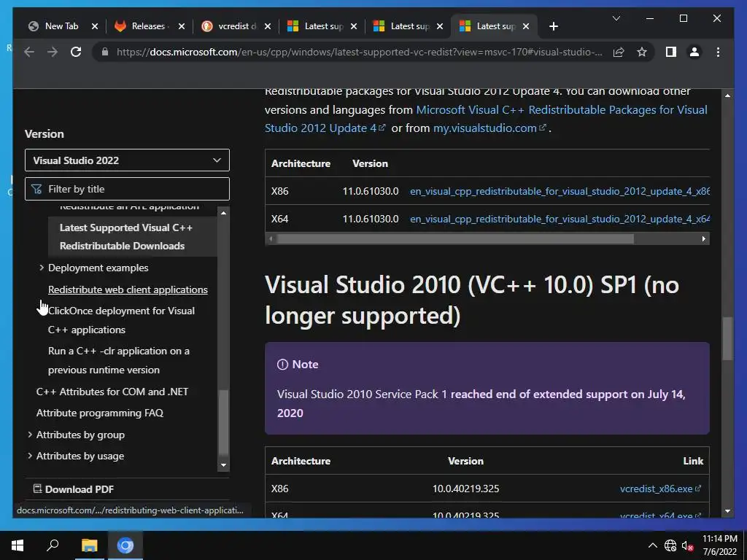Image resolution: width=747 pixels, height=560 pixels.
Task: Open Windows taskbar search
Action: tap(53, 545)
